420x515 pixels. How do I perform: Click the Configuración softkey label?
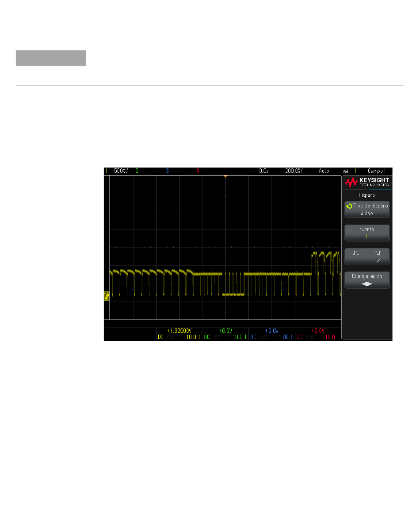coord(367,276)
